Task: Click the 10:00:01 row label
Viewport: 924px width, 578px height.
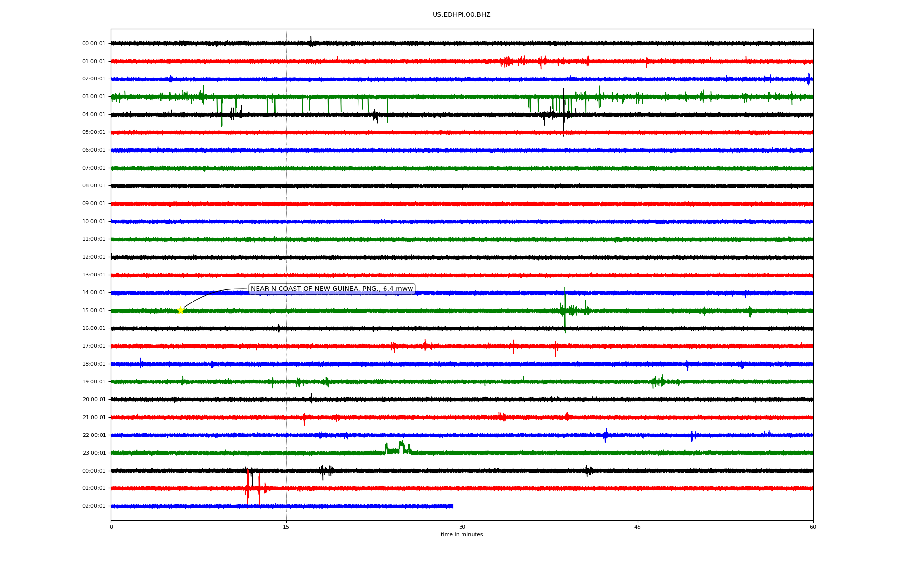Action: (x=94, y=222)
